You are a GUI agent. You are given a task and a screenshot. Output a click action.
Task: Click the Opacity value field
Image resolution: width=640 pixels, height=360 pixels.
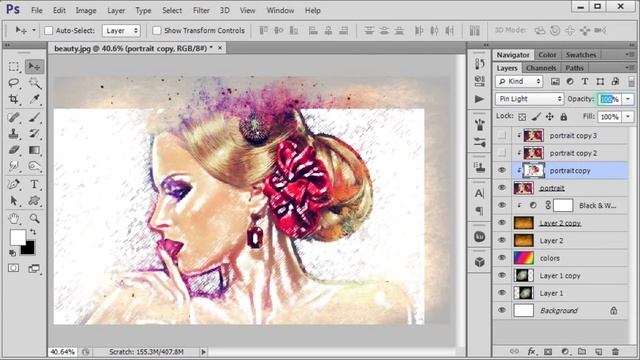point(609,99)
